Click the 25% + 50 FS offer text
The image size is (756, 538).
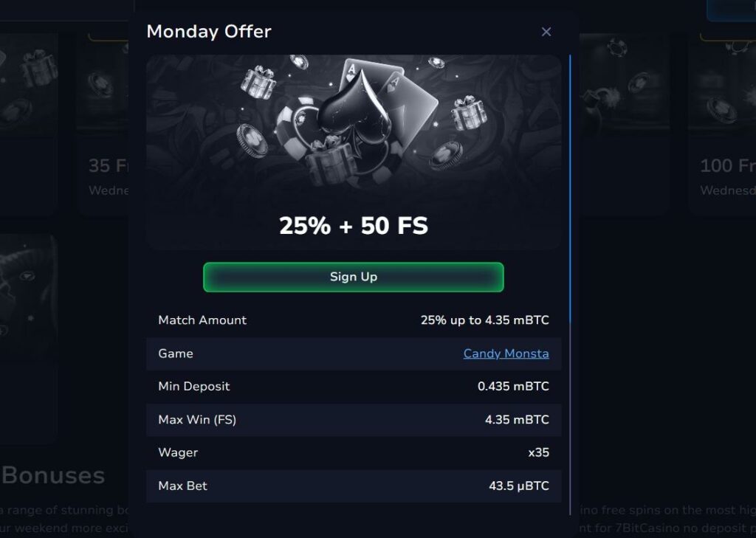354,226
